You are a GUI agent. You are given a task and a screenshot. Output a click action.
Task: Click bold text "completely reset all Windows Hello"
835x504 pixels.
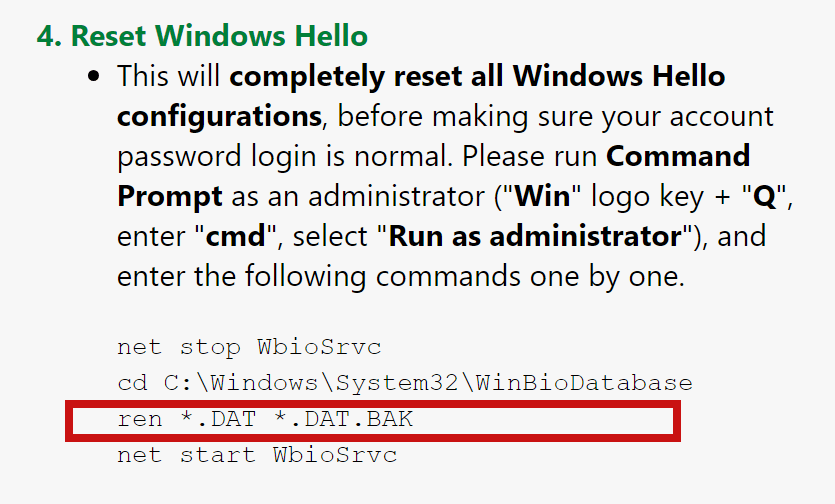pyautogui.click(x=477, y=76)
